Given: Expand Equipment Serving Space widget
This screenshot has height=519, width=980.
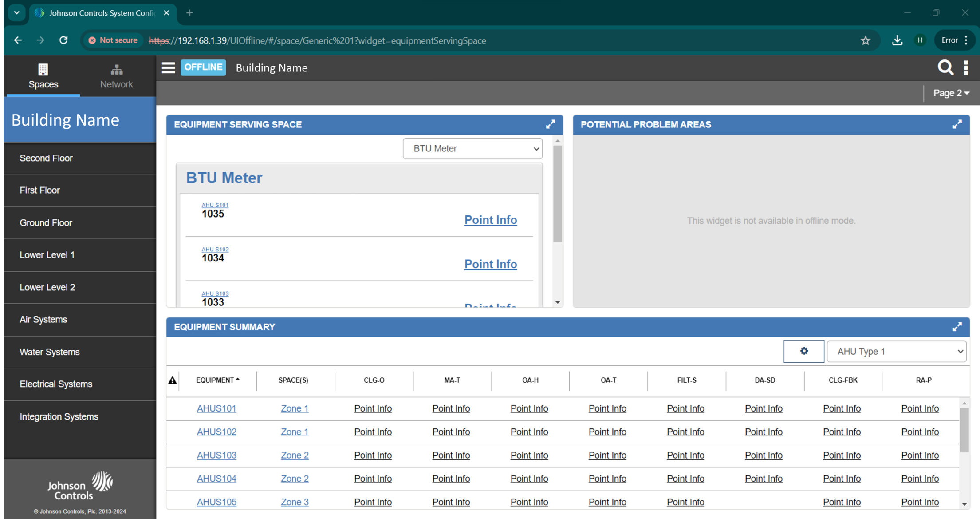Looking at the screenshot, I should click(x=550, y=125).
